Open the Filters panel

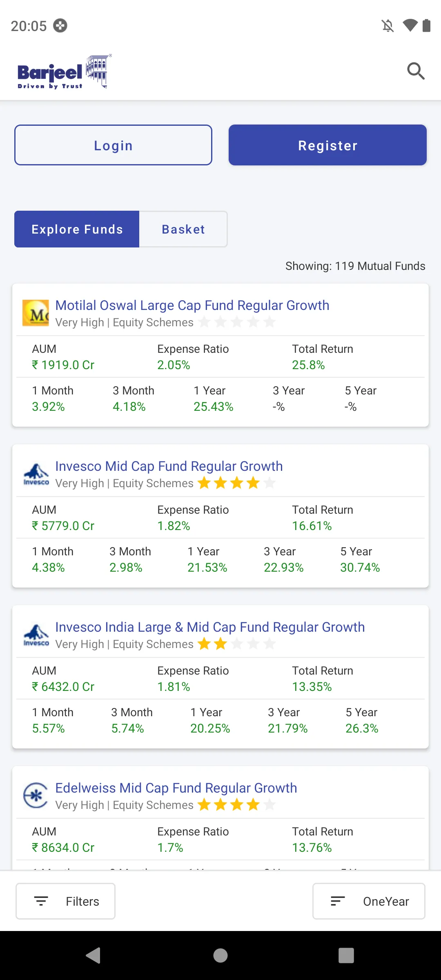[65, 901]
